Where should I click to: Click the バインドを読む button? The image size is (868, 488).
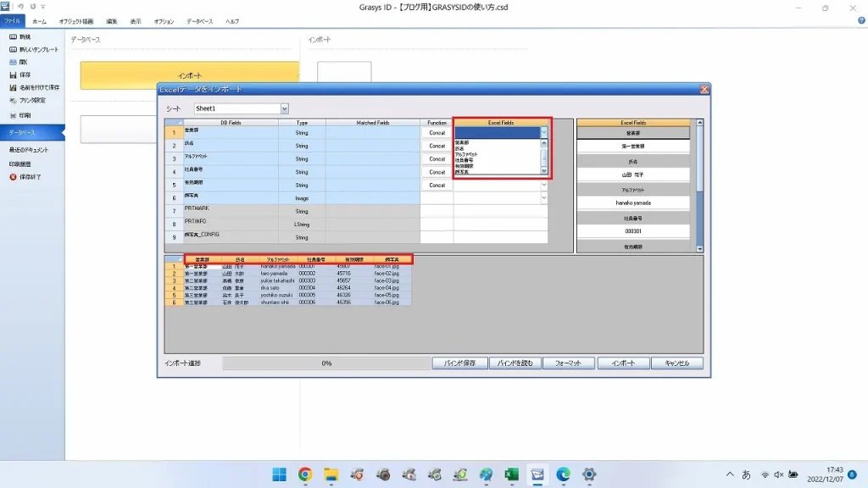click(515, 363)
